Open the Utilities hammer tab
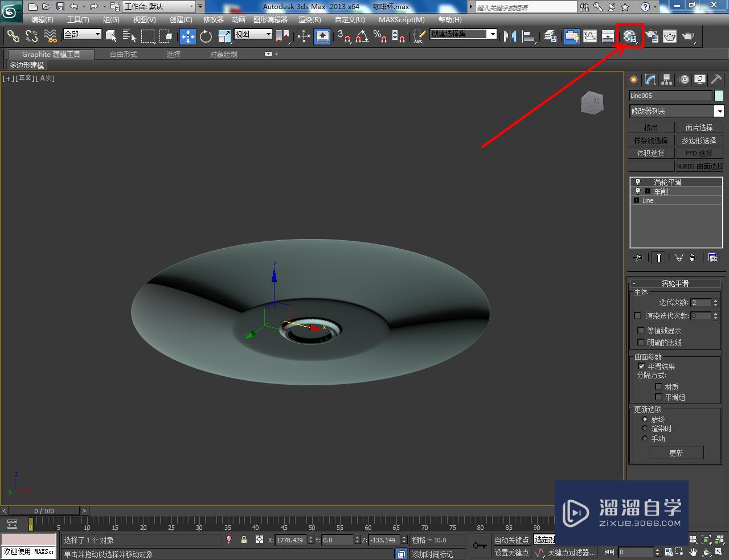The image size is (729, 560). pyautogui.click(x=716, y=80)
